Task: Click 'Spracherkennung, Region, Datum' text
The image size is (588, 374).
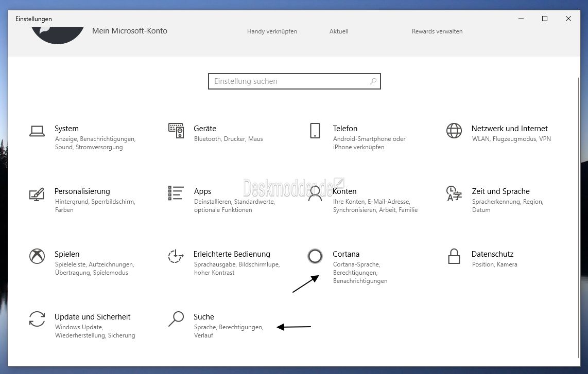Action: point(507,206)
